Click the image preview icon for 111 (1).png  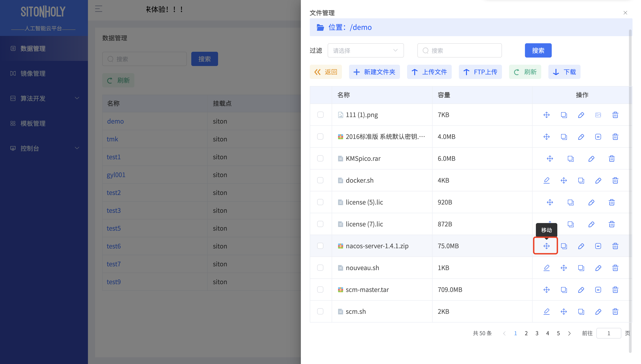point(598,115)
